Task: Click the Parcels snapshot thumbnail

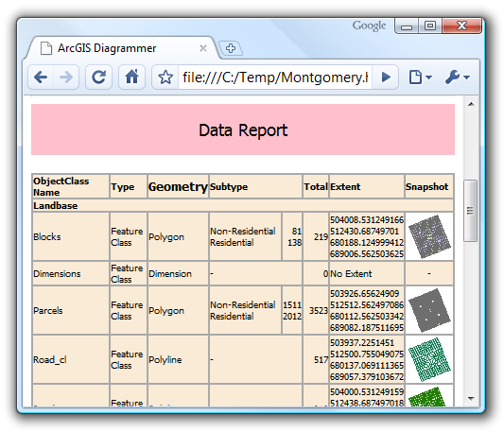Action: [x=429, y=310]
